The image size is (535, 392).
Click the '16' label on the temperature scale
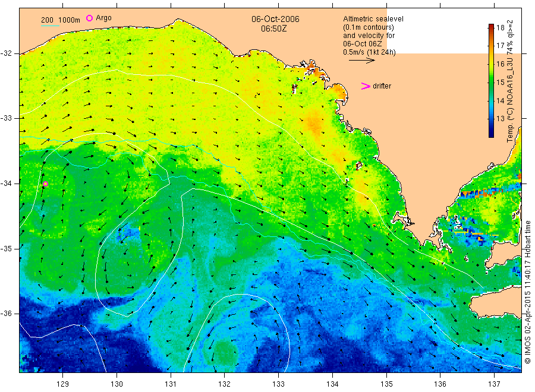500,64
